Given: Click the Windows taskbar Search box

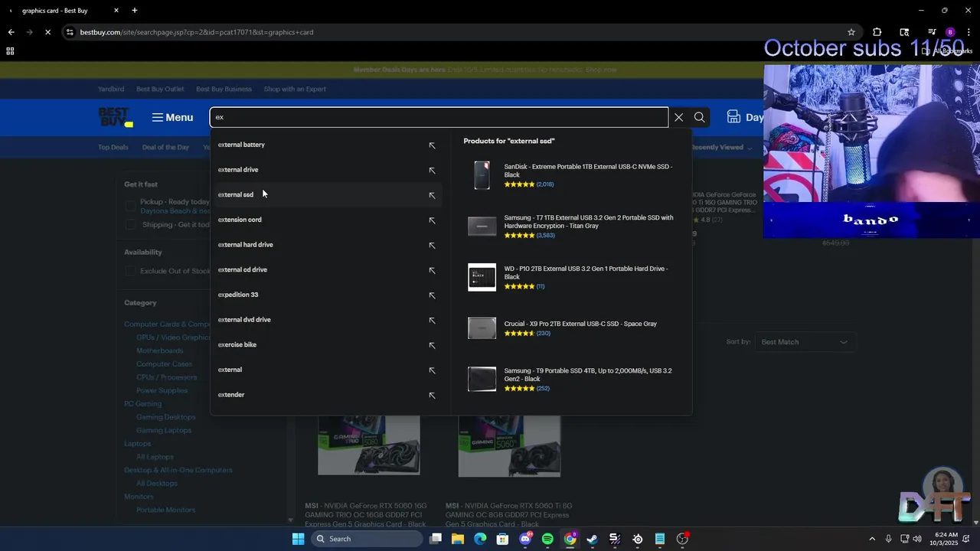Looking at the screenshot, I should 367,539.
